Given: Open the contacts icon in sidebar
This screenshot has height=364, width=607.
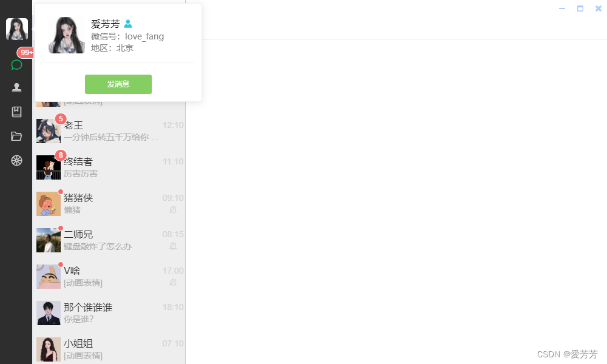Looking at the screenshot, I should [x=16, y=88].
